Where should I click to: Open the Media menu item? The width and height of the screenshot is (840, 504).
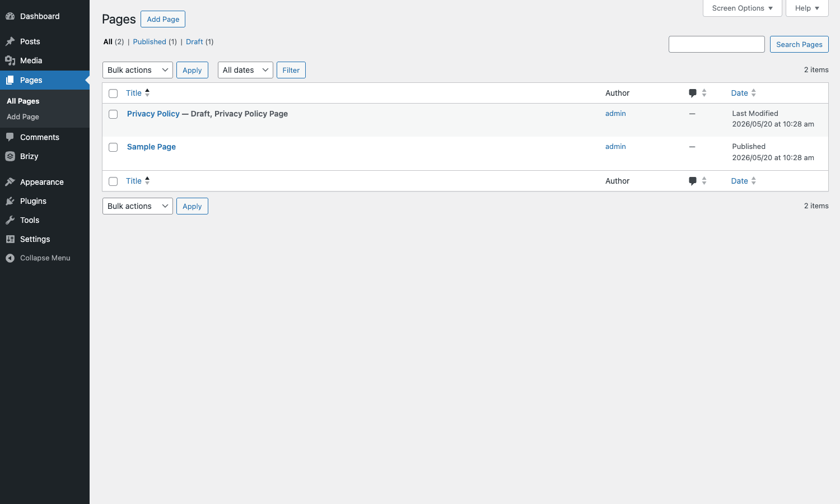pos(45,60)
